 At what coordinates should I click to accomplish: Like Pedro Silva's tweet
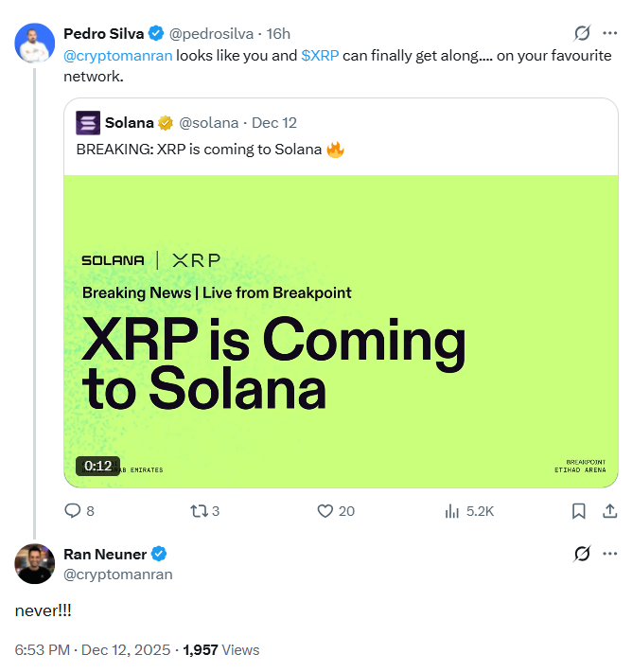point(325,511)
